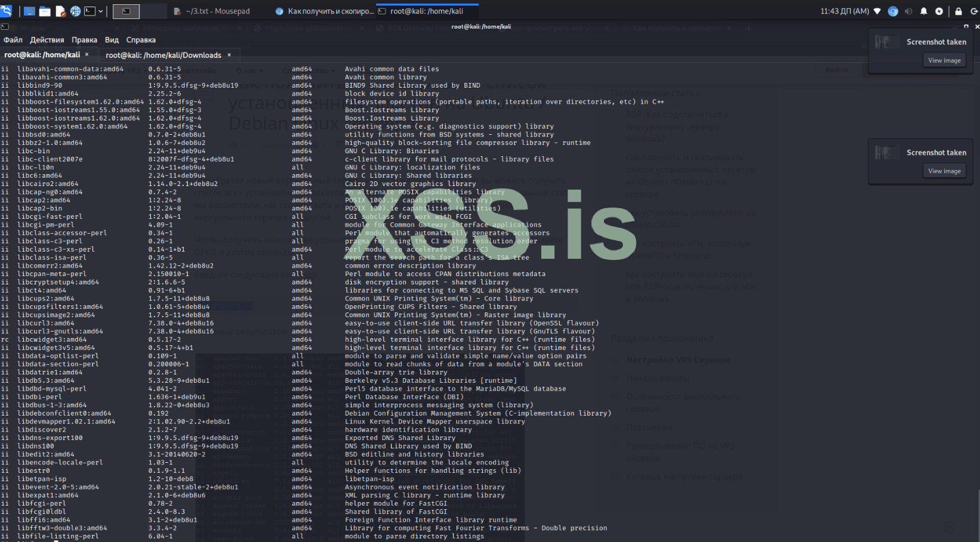
Task: Open the Kali dragon applications menu
Action: (x=6, y=11)
